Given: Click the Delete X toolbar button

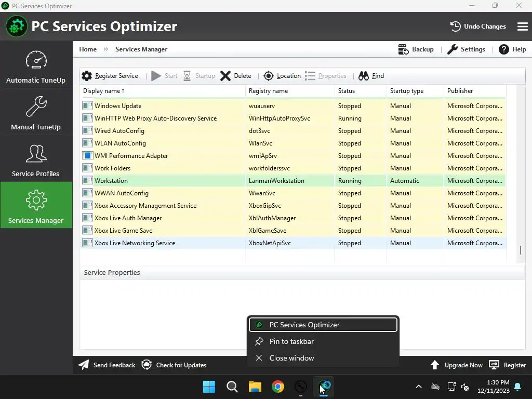Looking at the screenshot, I should pos(235,76).
